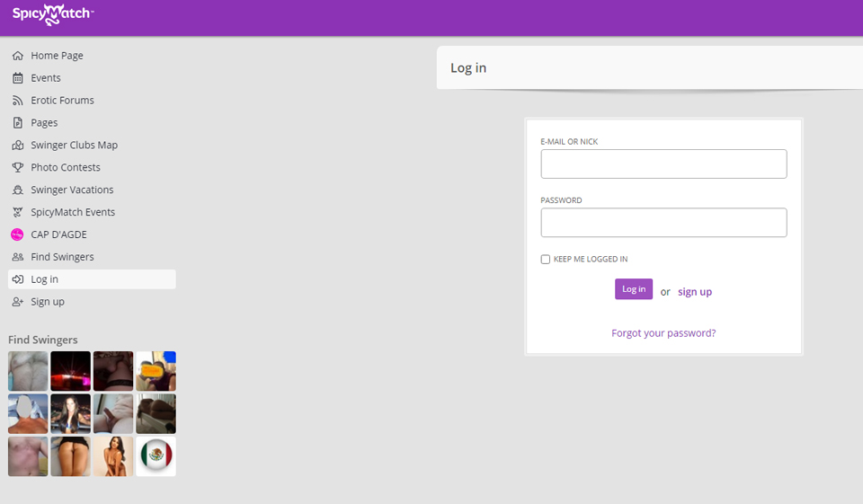Open the Forgot your password link
863x504 pixels.
tap(663, 333)
